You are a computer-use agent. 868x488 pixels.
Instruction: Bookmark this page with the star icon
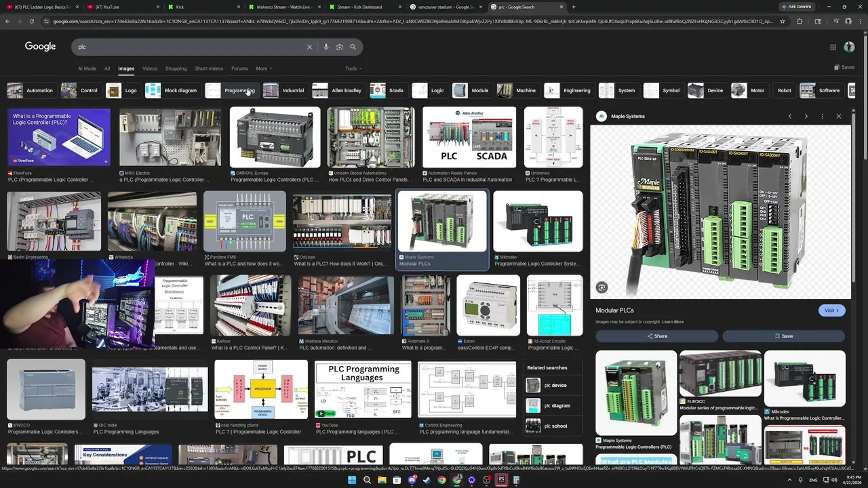tap(783, 21)
